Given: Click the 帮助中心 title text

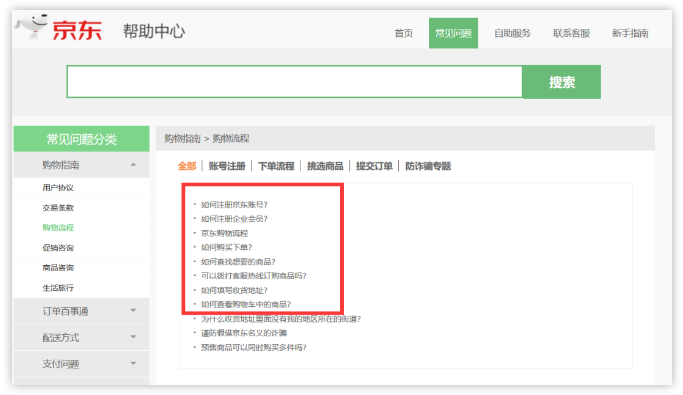Looking at the screenshot, I should 154,31.
